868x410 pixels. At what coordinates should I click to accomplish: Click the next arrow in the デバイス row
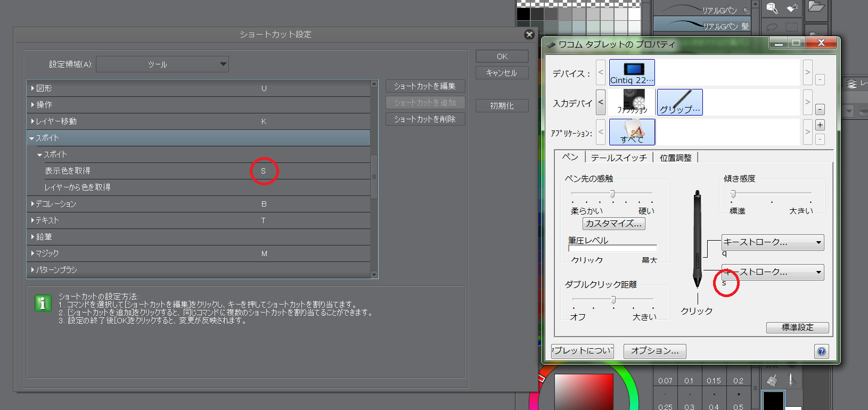808,72
